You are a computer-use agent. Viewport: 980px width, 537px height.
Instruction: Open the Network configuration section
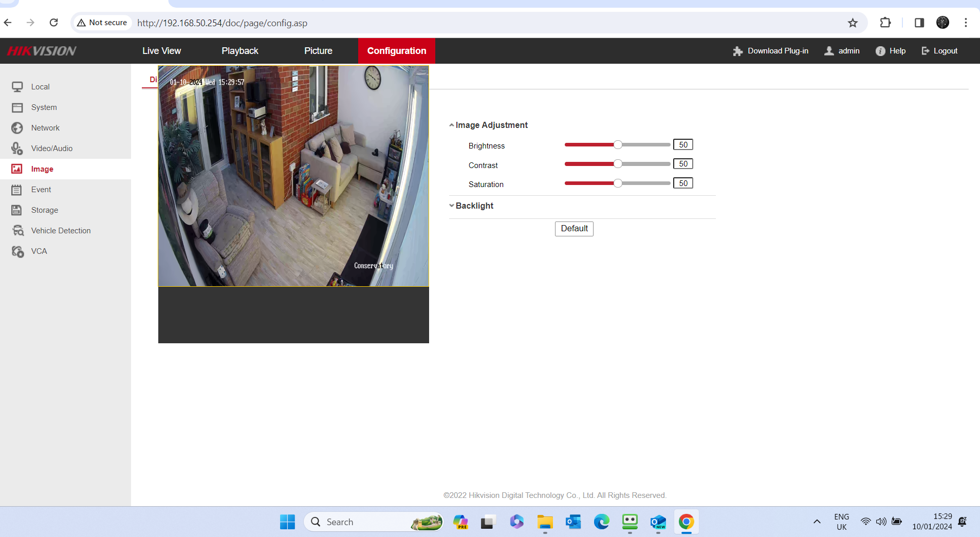17,127
